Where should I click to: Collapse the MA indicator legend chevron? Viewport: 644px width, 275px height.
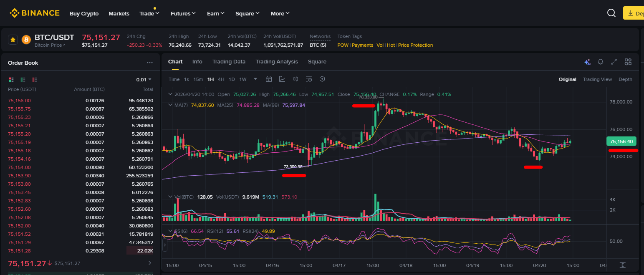170,105
